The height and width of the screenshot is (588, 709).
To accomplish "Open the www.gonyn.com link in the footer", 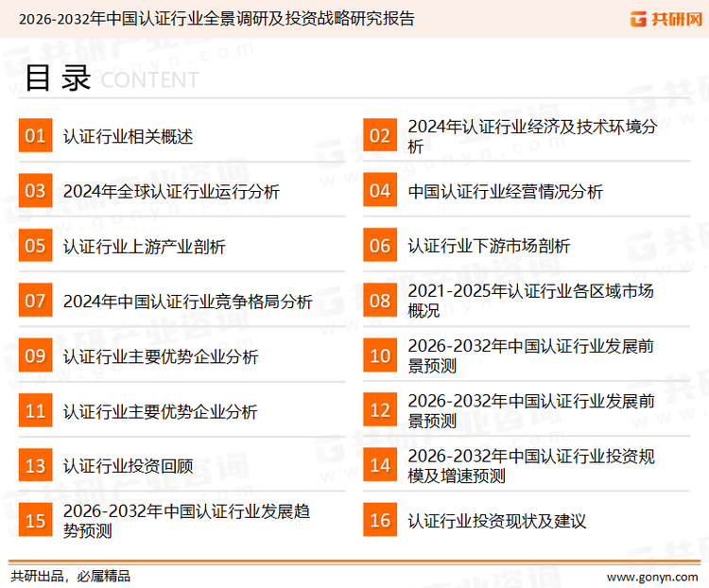I will (652, 578).
